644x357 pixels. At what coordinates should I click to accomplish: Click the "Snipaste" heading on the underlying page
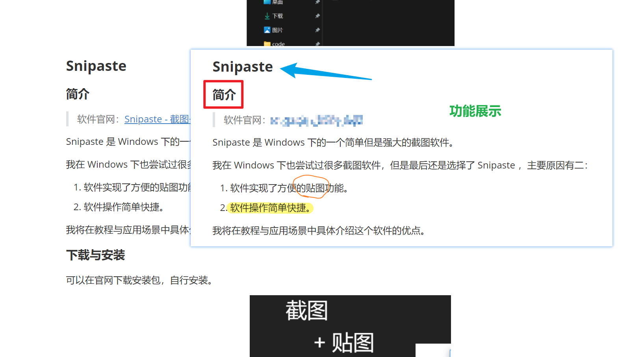pos(96,66)
